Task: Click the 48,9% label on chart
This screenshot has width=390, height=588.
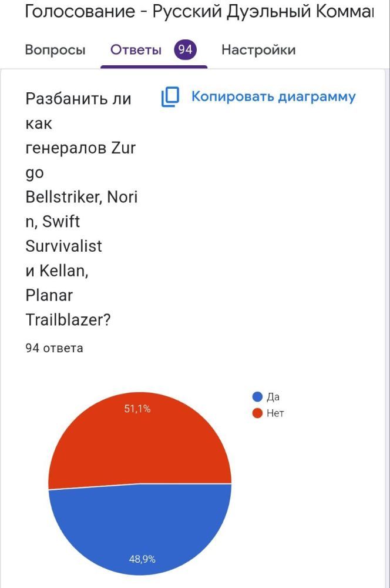Action: point(142,559)
